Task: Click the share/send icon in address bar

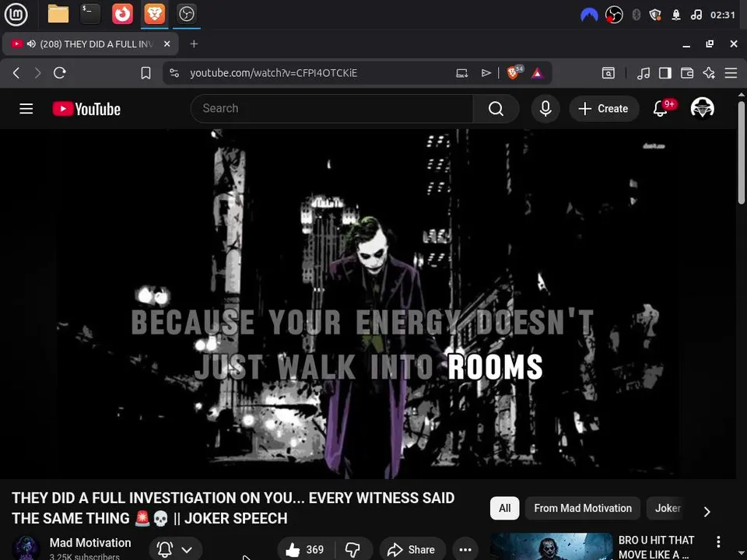Action: [x=486, y=73]
